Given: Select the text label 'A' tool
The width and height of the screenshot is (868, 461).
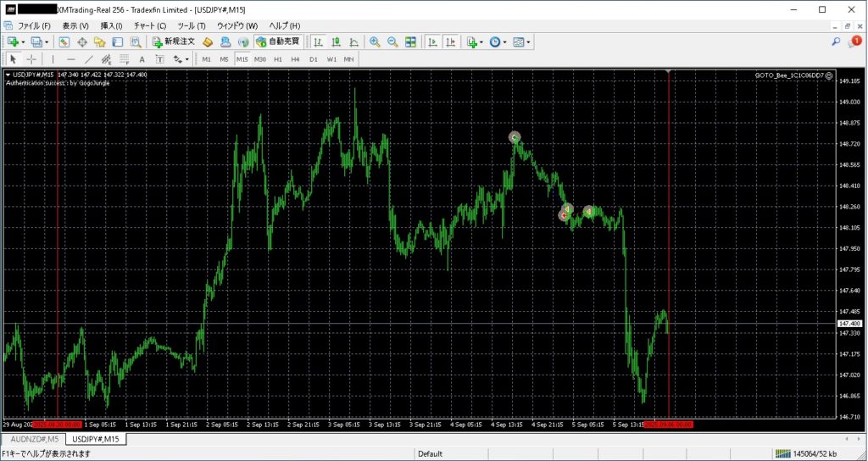Looking at the screenshot, I should 142,59.
